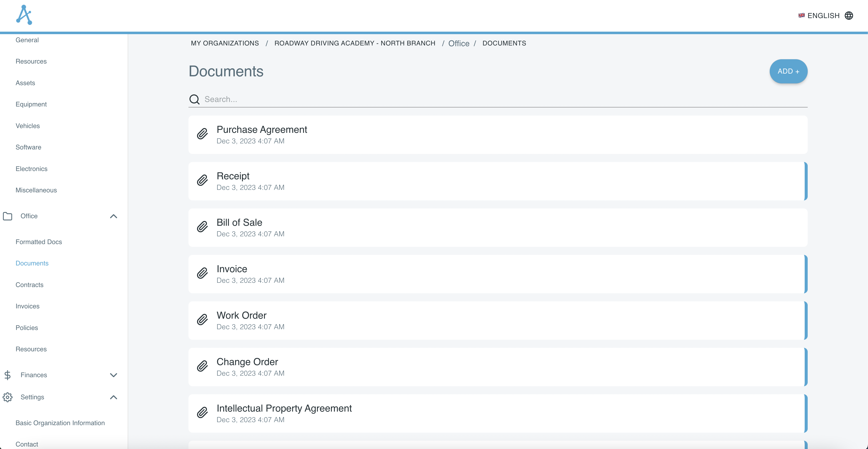868x449 pixels.
Task: Open the ENGLISH language selector
Action: point(823,16)
